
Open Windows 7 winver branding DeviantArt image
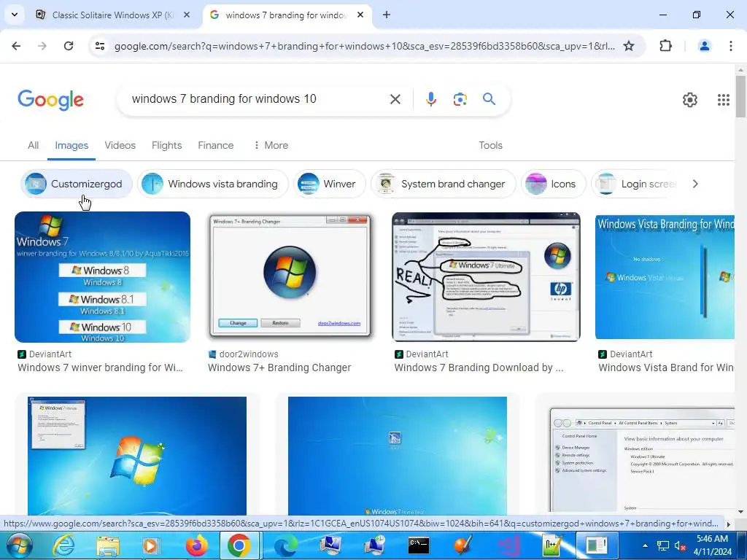[x=102, y=277]
